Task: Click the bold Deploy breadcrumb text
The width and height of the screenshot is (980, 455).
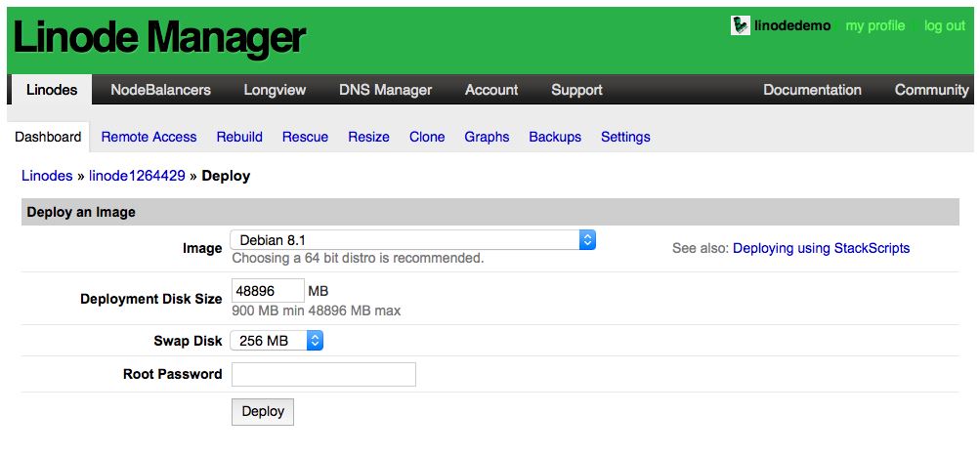Action: 227,176
